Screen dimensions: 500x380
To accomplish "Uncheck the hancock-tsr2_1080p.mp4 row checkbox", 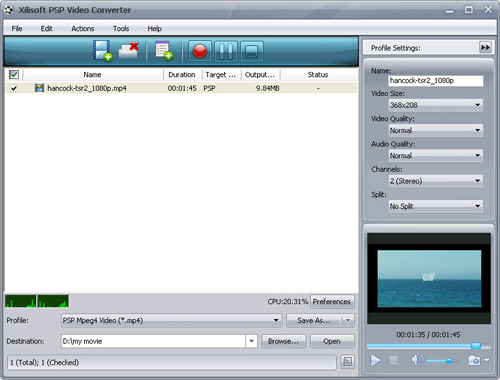I will (x=14, y=88).
